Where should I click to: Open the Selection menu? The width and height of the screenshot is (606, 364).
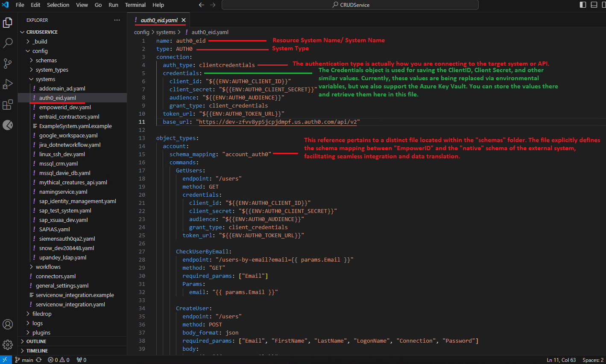click(58, 5)
